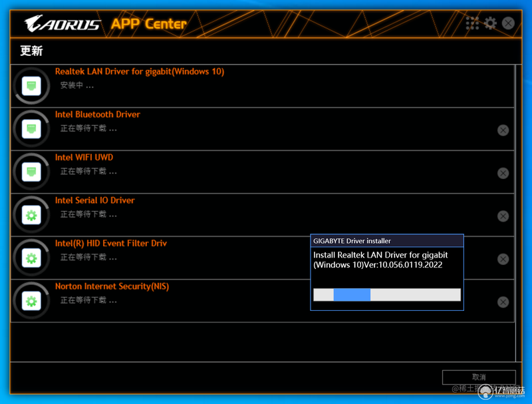Click the APP Center title text
The height and width of the screenshot is (404, 532).
pyautogui.click(x=148, y=24)
